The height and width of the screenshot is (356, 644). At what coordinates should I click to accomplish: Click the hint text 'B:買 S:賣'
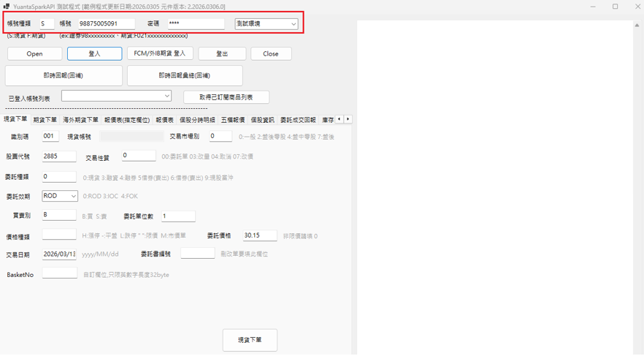[x=94, y=216]
